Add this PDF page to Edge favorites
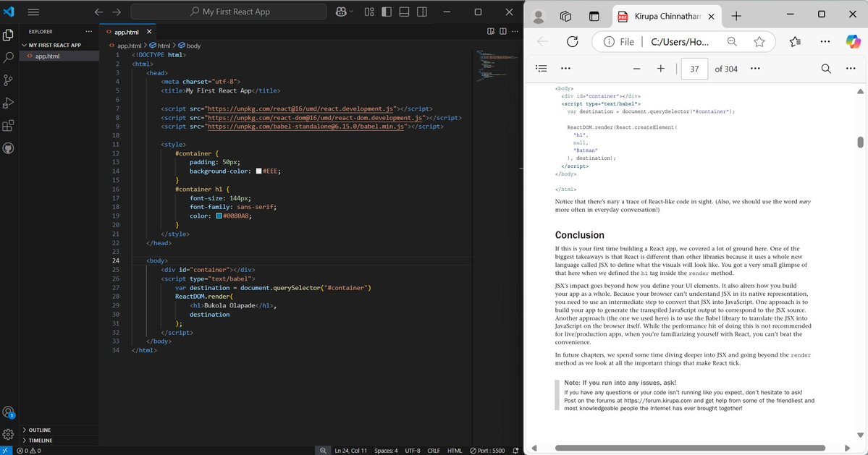Viewport: 868px width, 455px height. [x=759, y=41]
